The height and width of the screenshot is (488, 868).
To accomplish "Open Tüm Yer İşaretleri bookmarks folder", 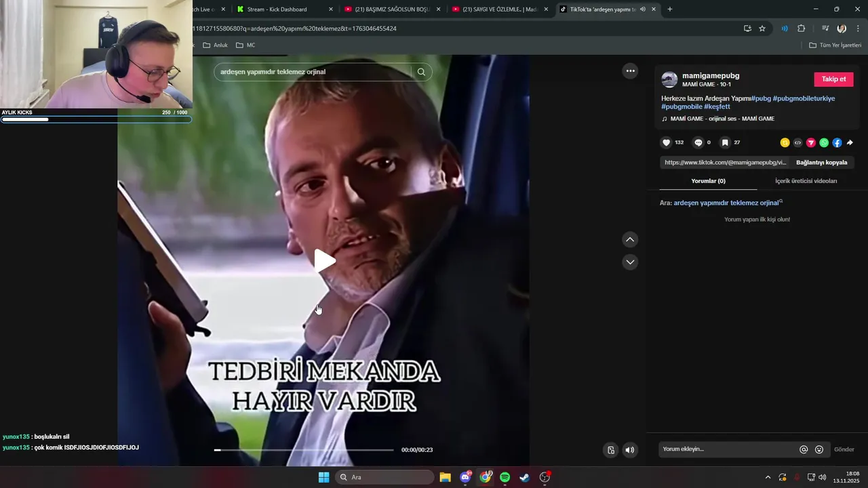I will [835, 45].
